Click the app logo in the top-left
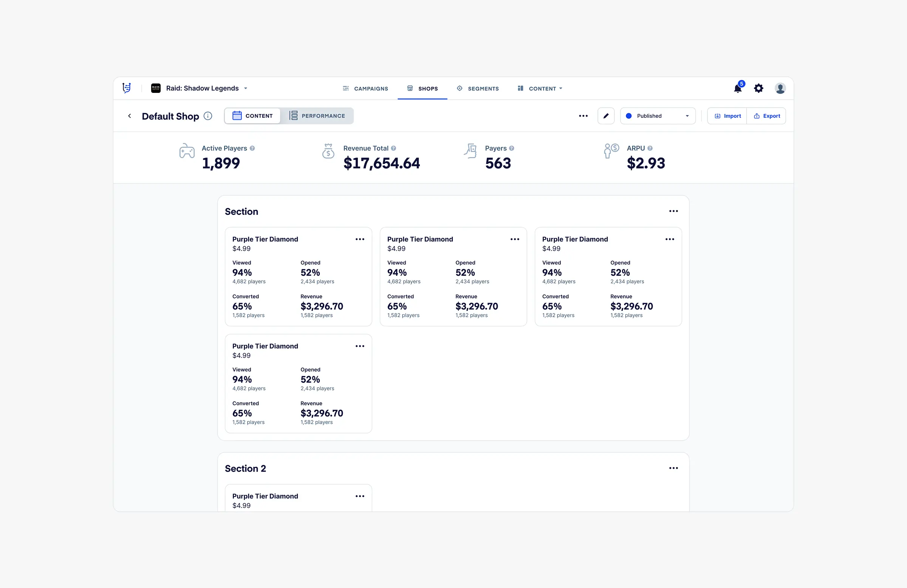 127,88
